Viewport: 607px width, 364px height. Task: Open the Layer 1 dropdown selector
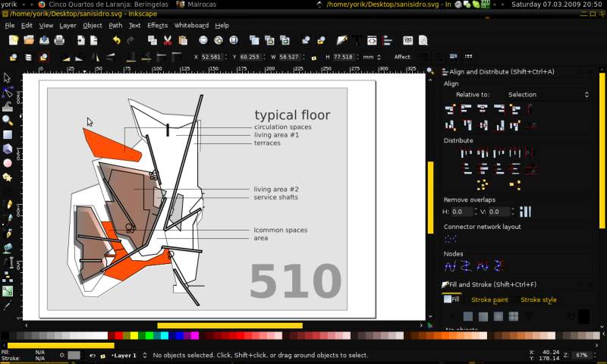(x=127, y=355)
